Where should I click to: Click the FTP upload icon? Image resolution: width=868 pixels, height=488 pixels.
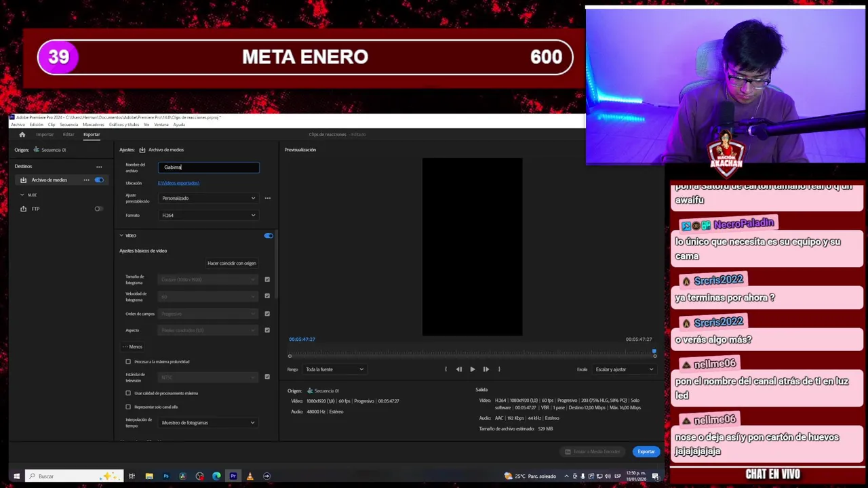(23, 209)
